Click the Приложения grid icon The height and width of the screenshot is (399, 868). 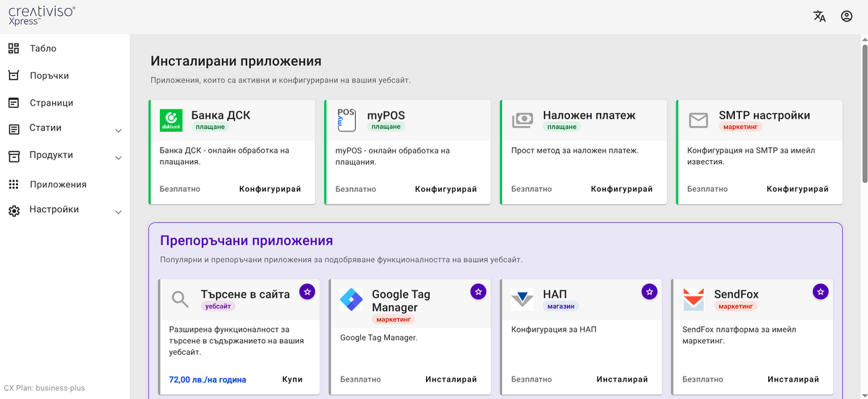[14, 185]
